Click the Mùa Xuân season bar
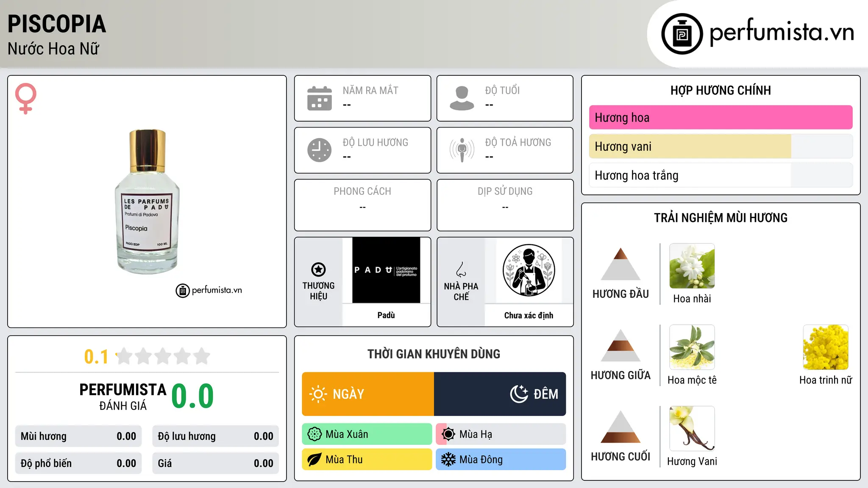The height and width of the screenshot is (488, 868). pyautogui.click(x=367, y=434)
